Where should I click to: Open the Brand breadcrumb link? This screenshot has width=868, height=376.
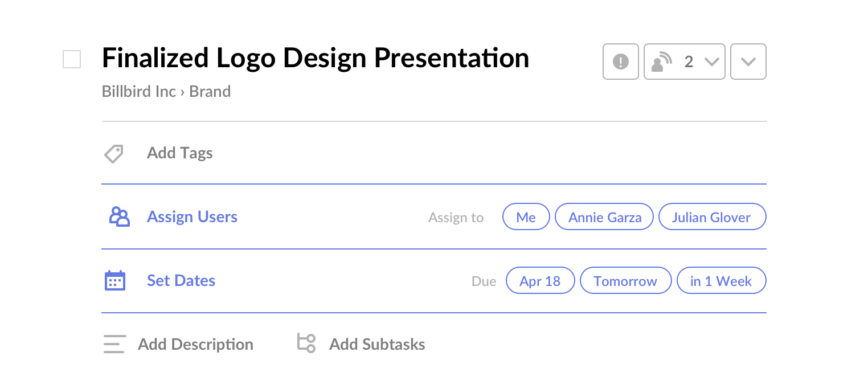tap(210, 92)
